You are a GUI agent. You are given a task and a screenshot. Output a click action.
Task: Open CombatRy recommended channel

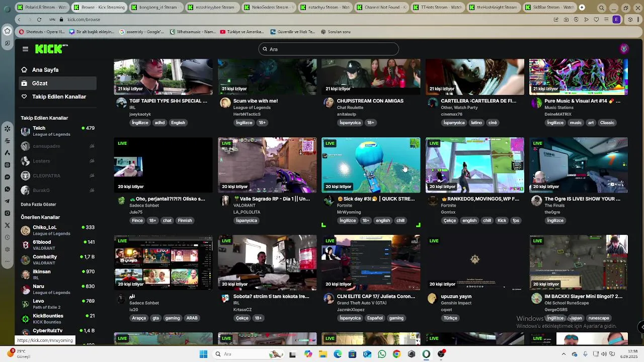pos(57,259)
